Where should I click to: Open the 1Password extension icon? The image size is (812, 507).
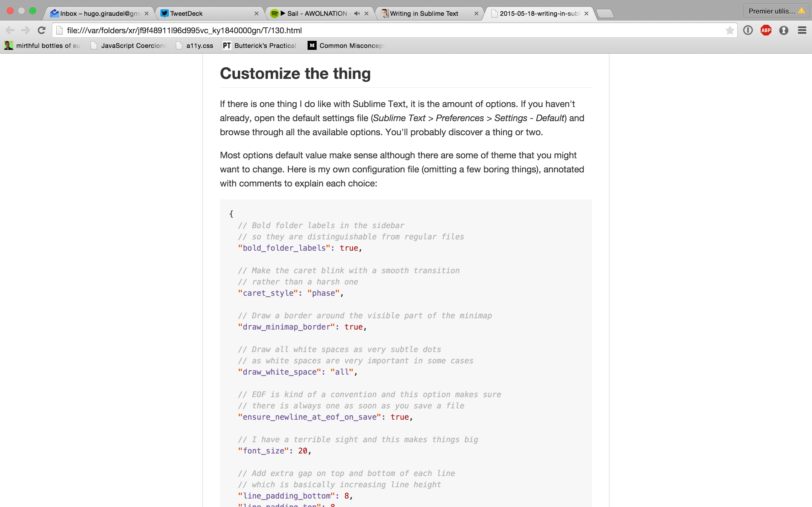784,30
